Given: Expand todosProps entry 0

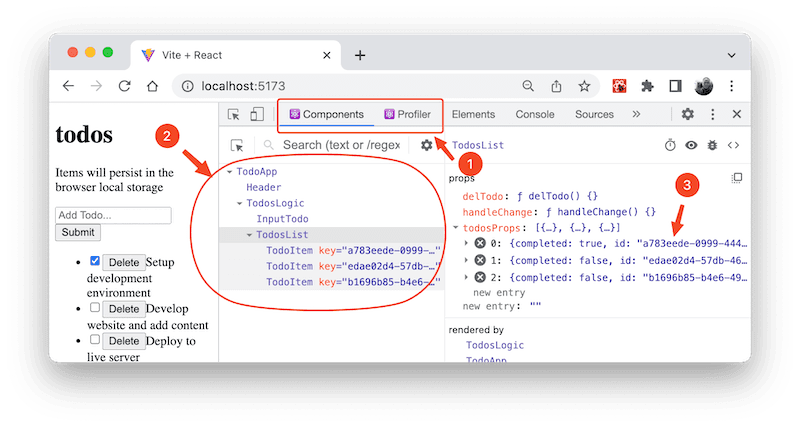Looking at the screenshot, I should (x=466, y=243).
